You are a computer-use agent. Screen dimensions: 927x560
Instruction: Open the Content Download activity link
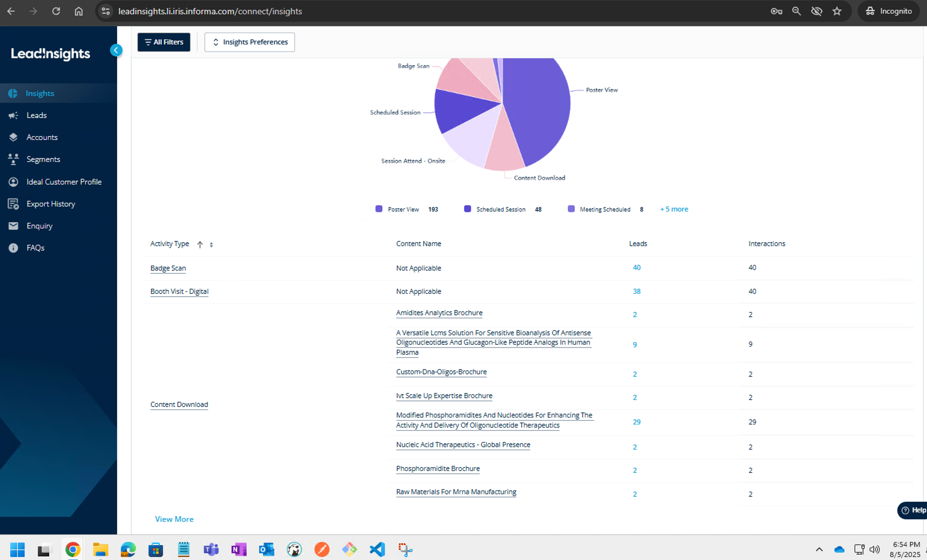pyautogui.click(x=179, y=404)
